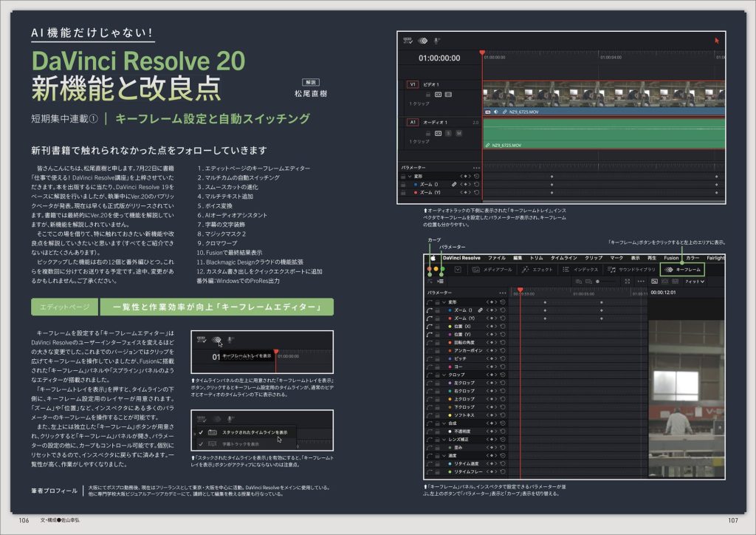The height and width of the screenshot is (535, 756).
Task: Open the フィット zoom dropdown
Action: point(695,282)
